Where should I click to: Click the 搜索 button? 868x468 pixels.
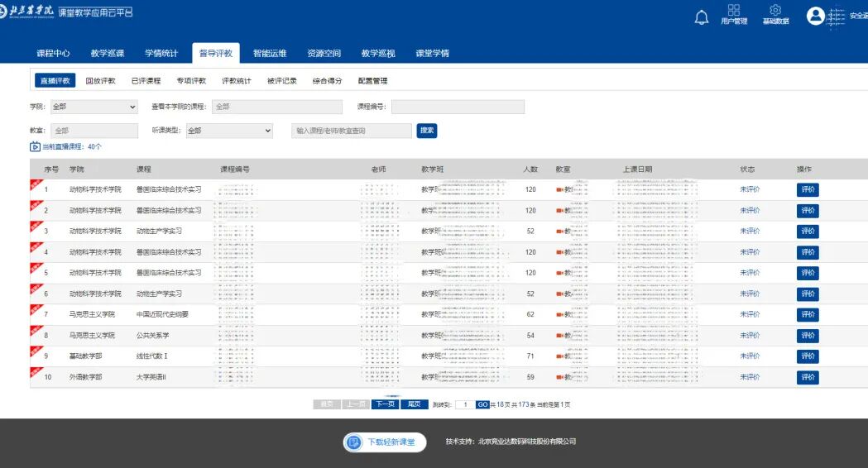(x=427, y=131)
